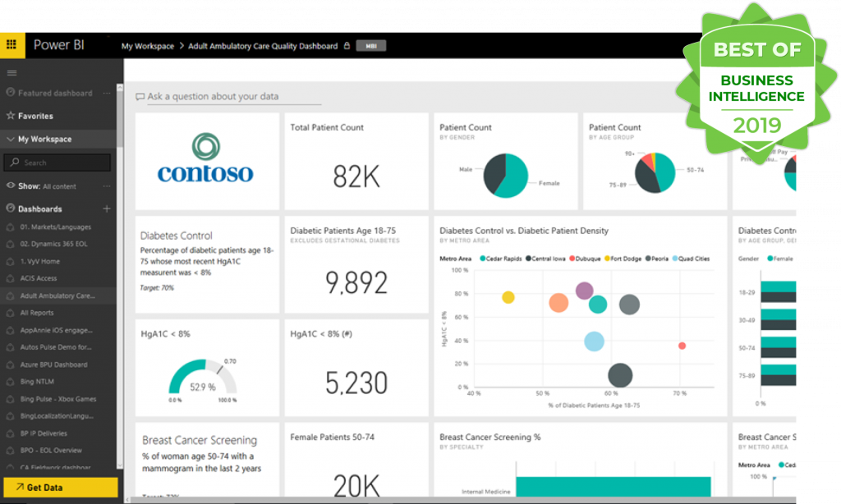Viewport: 841px width, 504px height.
Task: Open the app launcher waffle icon
Action: (x=11, y=45)
